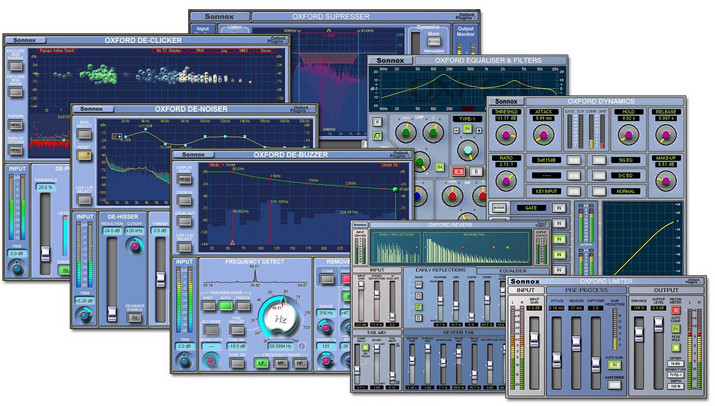Turn Ratio knob in Oxford Dynamics

tap(506, 181)
